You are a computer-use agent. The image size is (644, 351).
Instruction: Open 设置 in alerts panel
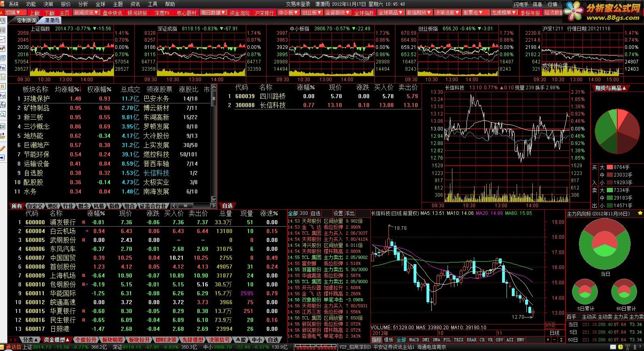(x=338, y=213)
